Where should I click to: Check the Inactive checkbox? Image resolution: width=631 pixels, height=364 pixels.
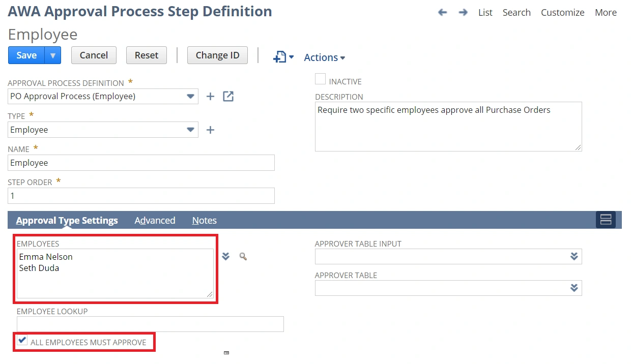point(320,79)
